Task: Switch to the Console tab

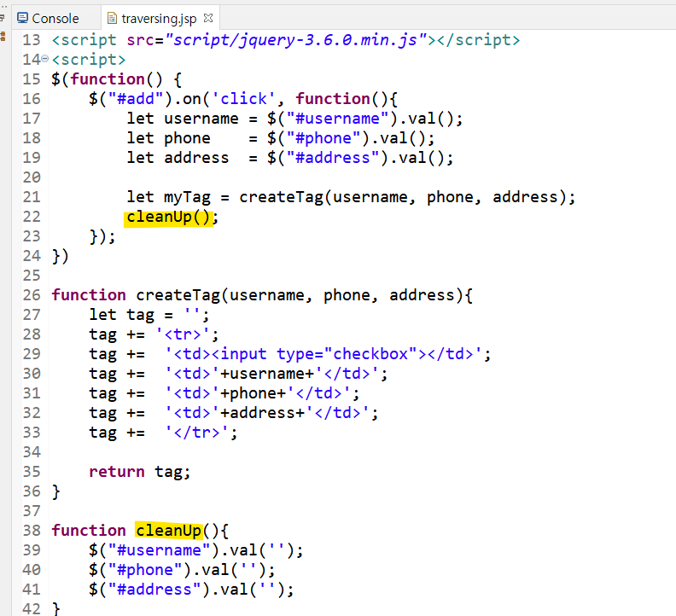Action: click(48, 18)
